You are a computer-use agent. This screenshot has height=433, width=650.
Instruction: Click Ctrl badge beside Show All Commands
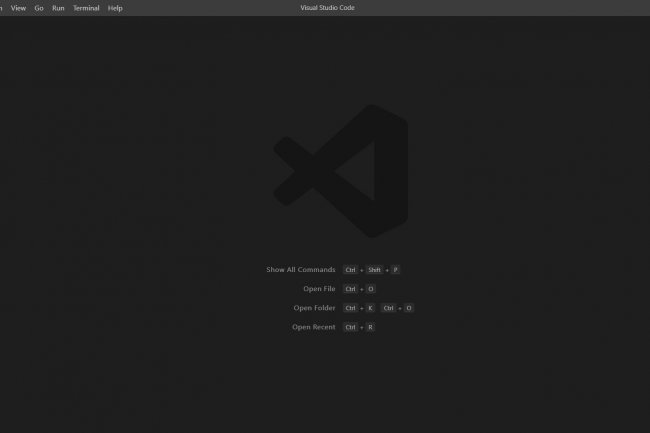pyautogui.click(x=350, y=270)
